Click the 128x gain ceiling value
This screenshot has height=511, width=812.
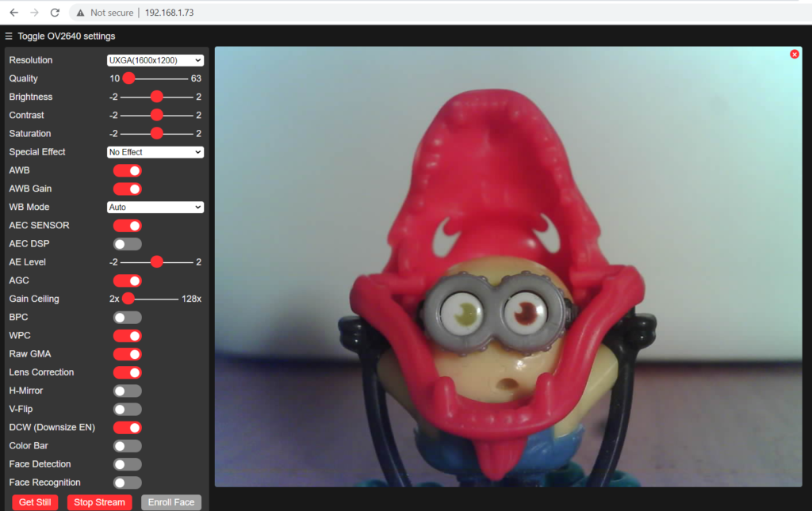(191, 299)
